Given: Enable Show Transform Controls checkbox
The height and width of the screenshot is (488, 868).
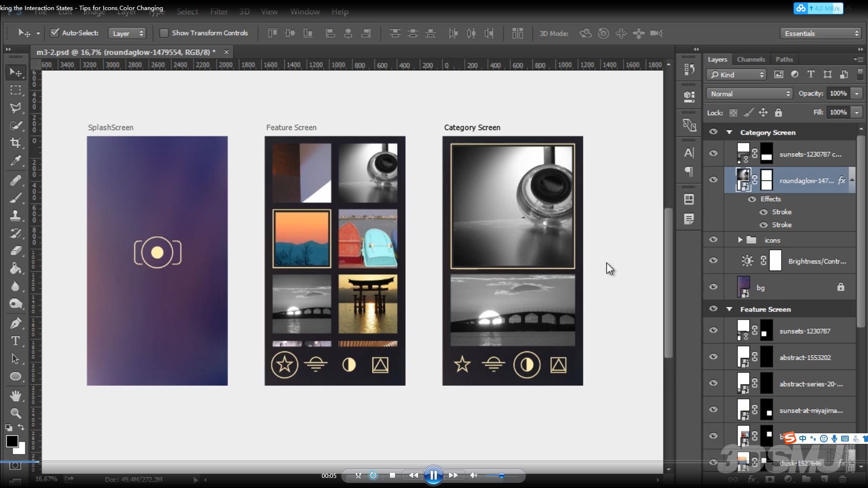Looking at the screenshot, I should point(164,33).
